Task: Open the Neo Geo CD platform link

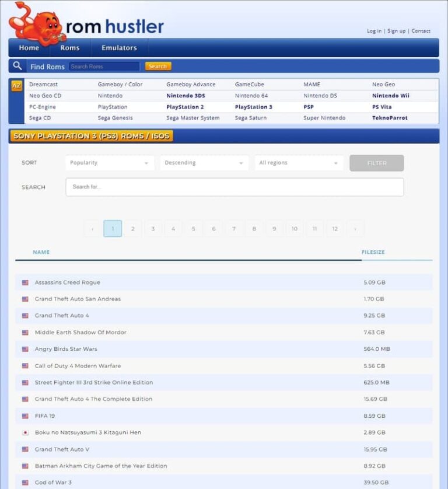Action: (45, 96)
